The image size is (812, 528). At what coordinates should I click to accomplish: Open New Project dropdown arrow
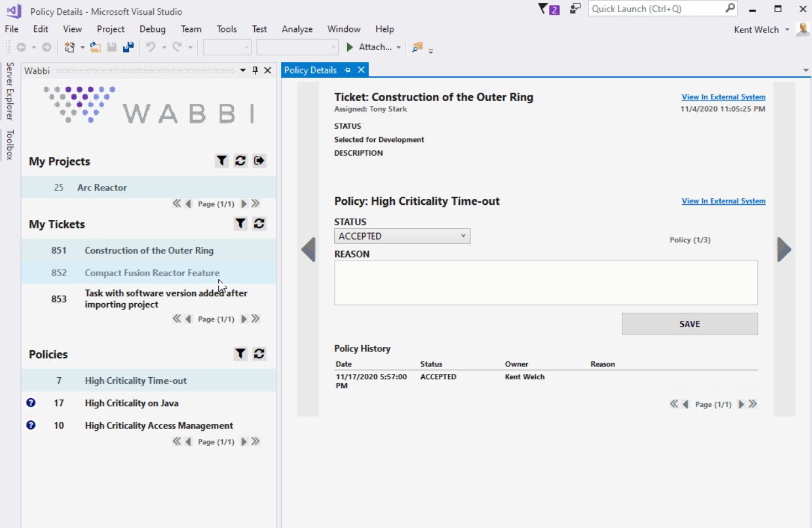tap(82, 47)
